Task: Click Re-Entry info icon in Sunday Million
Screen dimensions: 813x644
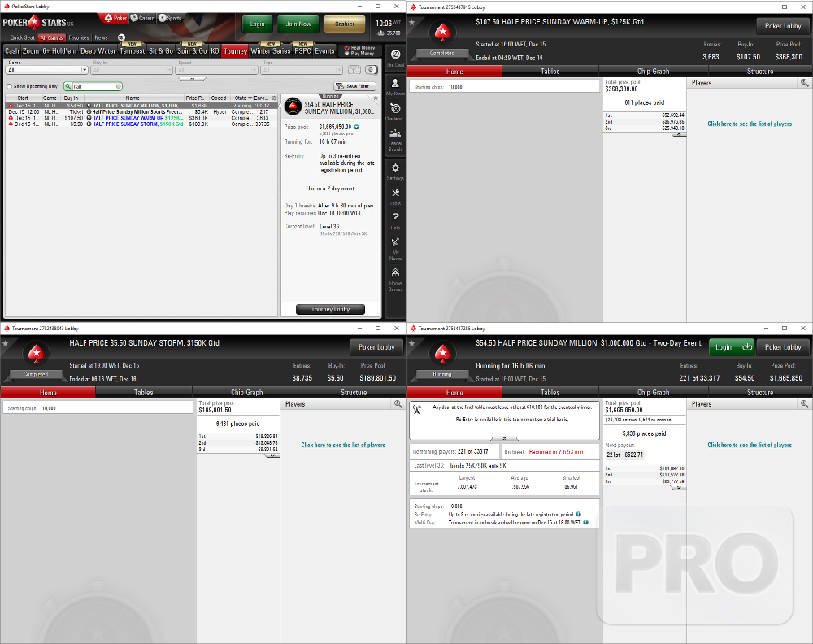Action: point(578,514)
